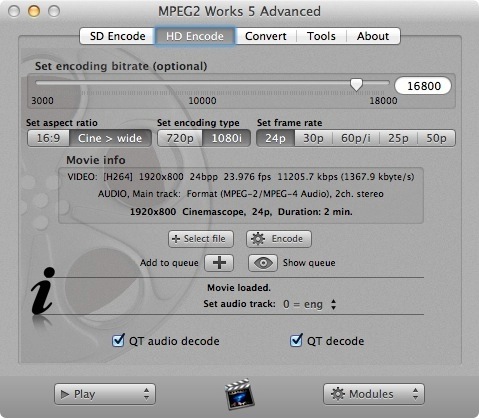The width and height of the screenshot is (479, 419).
Task: Select 50p frame rate
Action: click(436, 138)
